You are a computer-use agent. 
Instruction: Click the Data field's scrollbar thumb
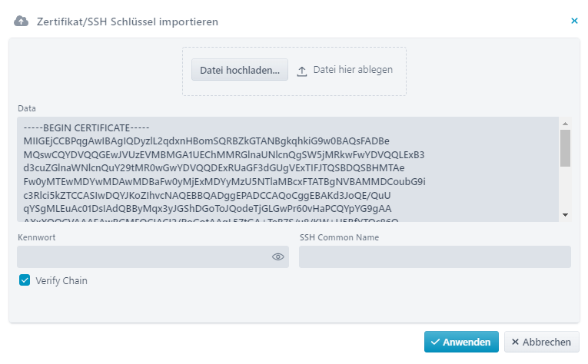(565, 148)
